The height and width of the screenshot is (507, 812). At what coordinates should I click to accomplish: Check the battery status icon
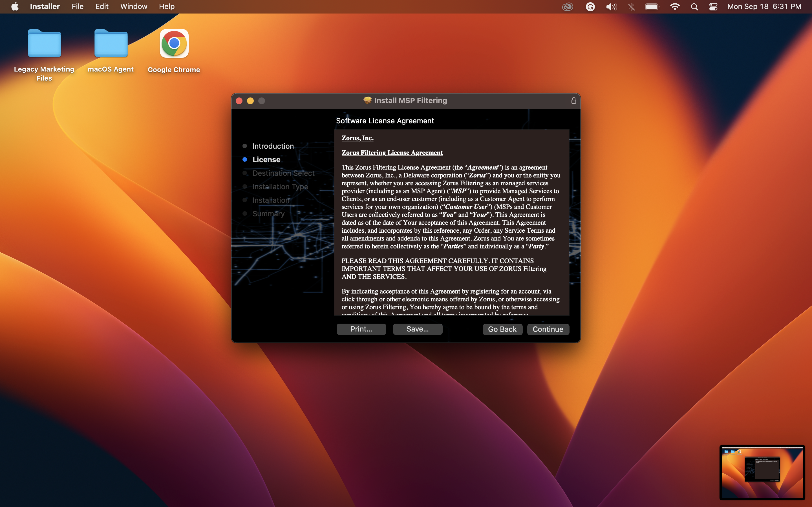[651, 6]
